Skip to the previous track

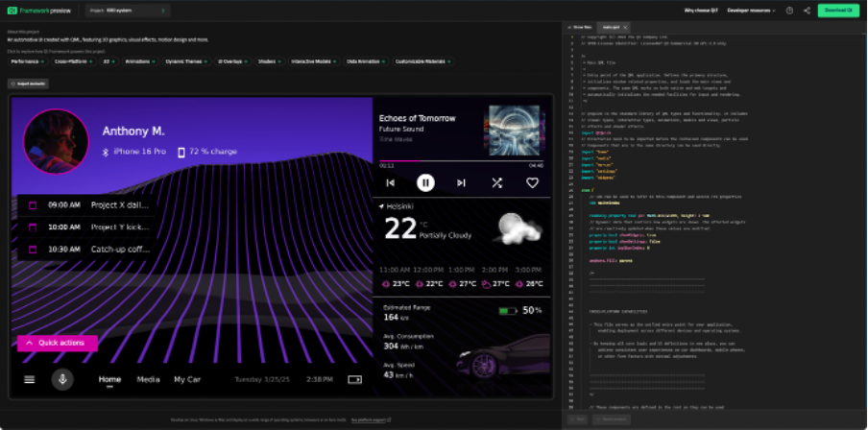coord(390,182)
